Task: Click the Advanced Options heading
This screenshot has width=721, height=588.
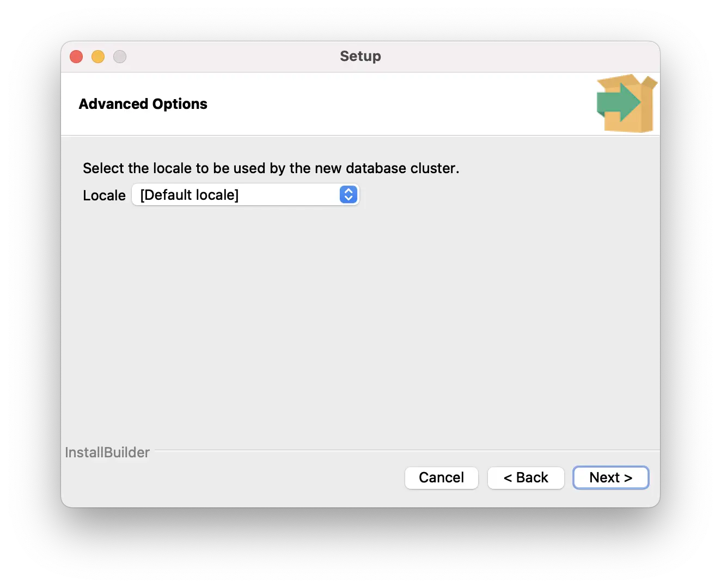Action: point(143,104)
